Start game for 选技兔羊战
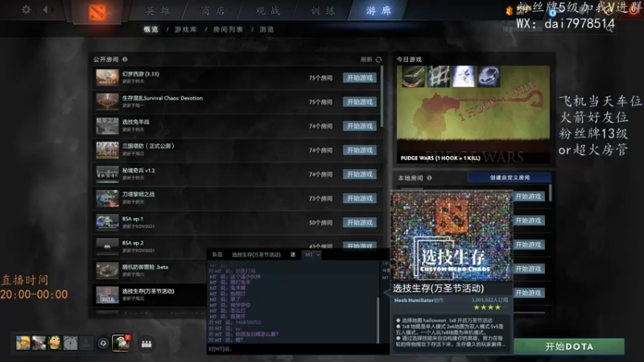 click(x=360, y=126)
